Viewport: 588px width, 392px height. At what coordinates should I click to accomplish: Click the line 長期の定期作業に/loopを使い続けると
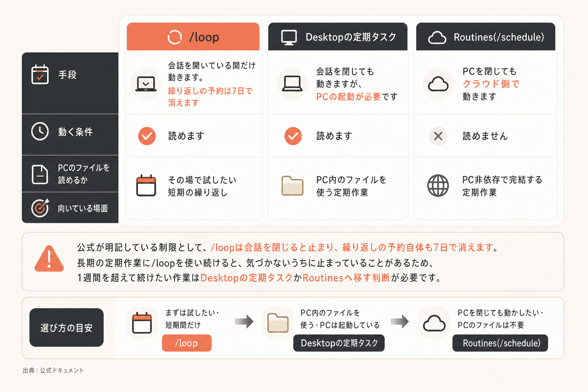tap(255, 263)
